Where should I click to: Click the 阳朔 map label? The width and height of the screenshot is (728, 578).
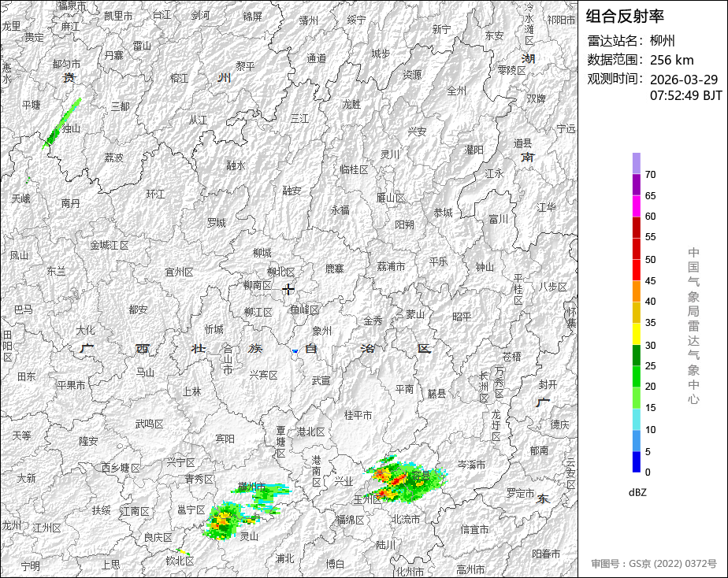(x=404, y=224)
